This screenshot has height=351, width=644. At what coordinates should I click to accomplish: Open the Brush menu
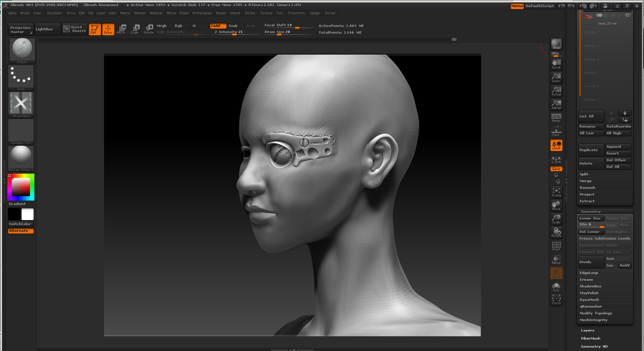tap(25, 13)
